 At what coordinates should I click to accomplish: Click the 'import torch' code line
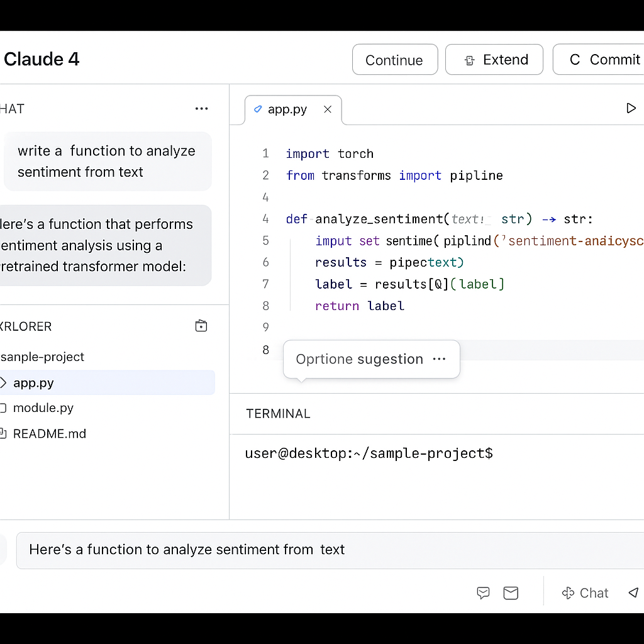(x=330, y=153)
